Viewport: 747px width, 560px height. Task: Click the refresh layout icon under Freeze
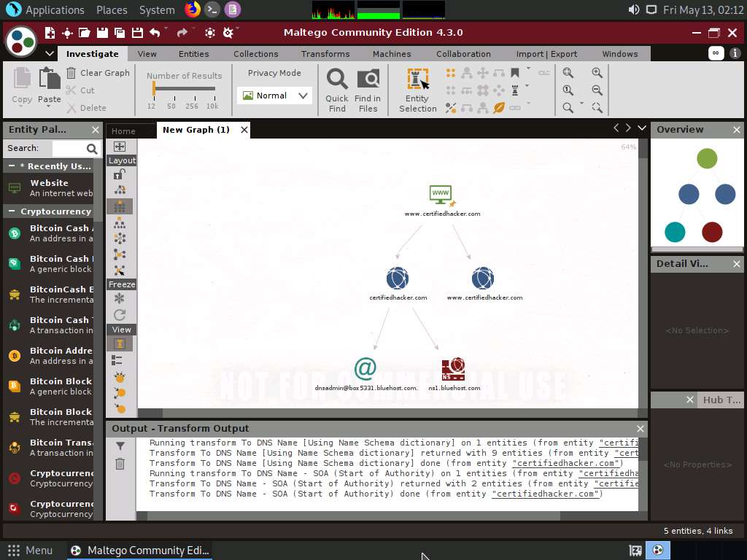(x=120, y=315)
